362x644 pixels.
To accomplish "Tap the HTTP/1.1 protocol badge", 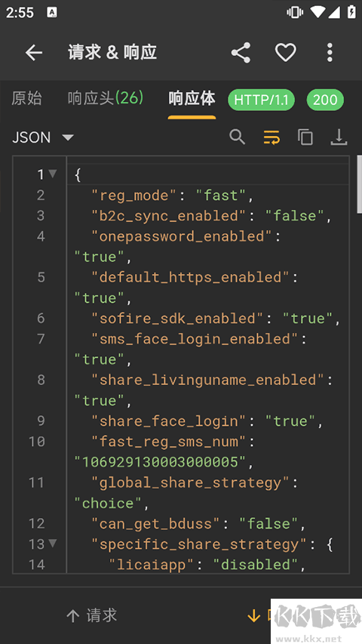I will (x=261, y=100).
